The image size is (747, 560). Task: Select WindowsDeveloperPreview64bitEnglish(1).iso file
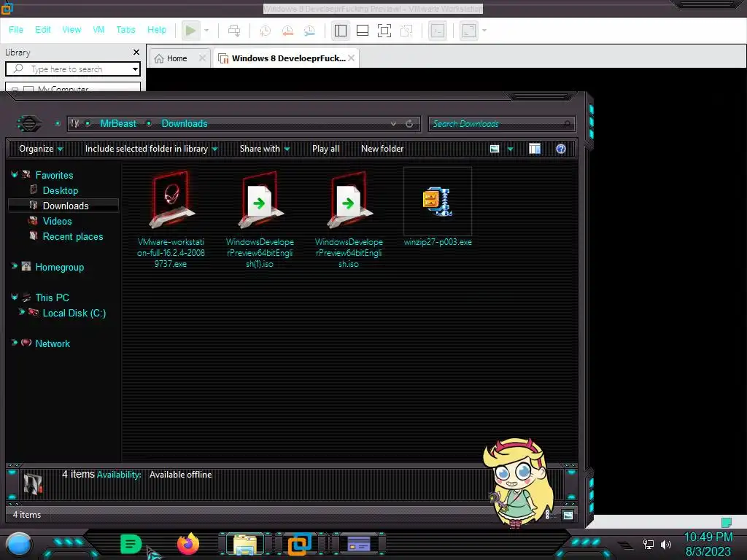[260, 220]
